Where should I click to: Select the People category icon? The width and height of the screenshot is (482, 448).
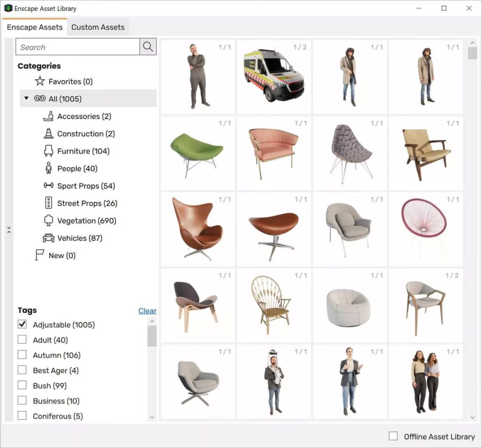tap(48, 169)
